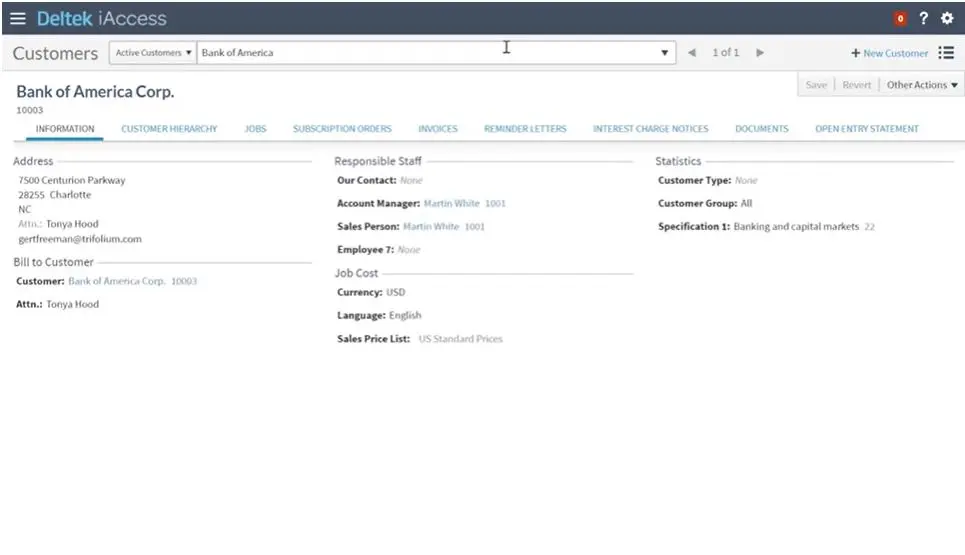Open the help question mark icon
The image size is (965, 555).
coord(924,18)
